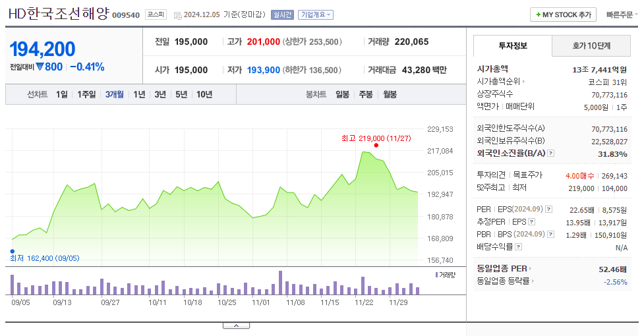Viewport: 644px width, 336px height.
Task: Open help icon next to PBR BPS(2024.09)
Action: [x=551, y=235]
